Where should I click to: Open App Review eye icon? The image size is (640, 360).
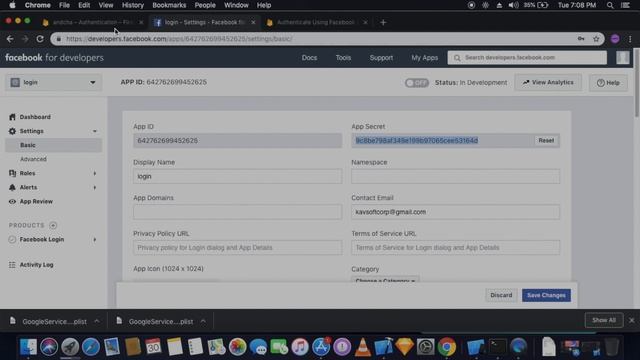12,201
